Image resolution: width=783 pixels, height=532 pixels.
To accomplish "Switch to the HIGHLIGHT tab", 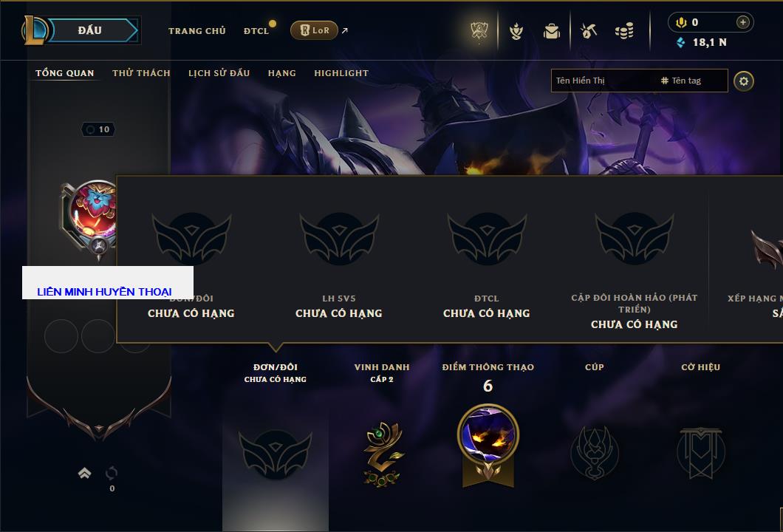I will [341, 73].
